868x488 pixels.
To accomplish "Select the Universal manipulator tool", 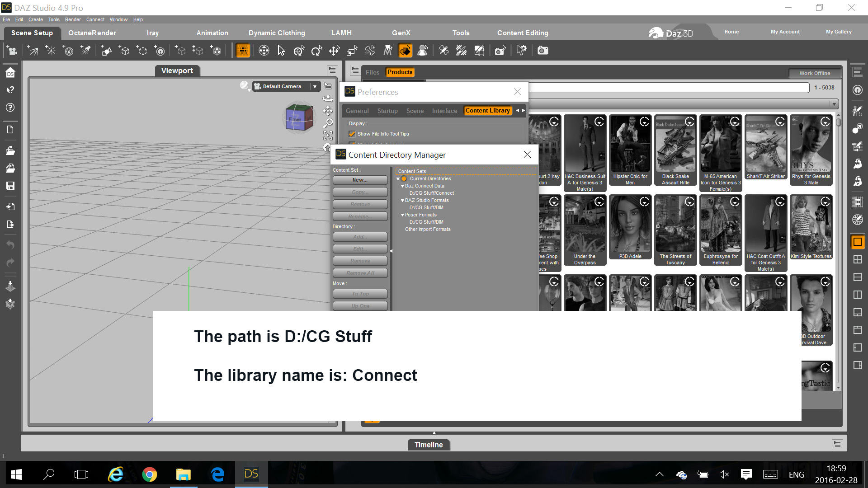I will pyautogui.click(x=264, y=51).
